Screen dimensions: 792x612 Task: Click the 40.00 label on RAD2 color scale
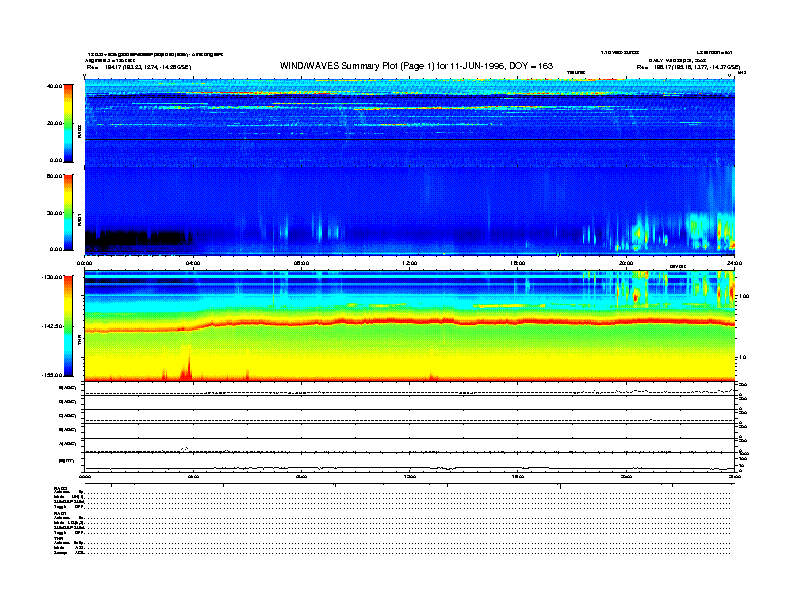(x=54, y=86)
